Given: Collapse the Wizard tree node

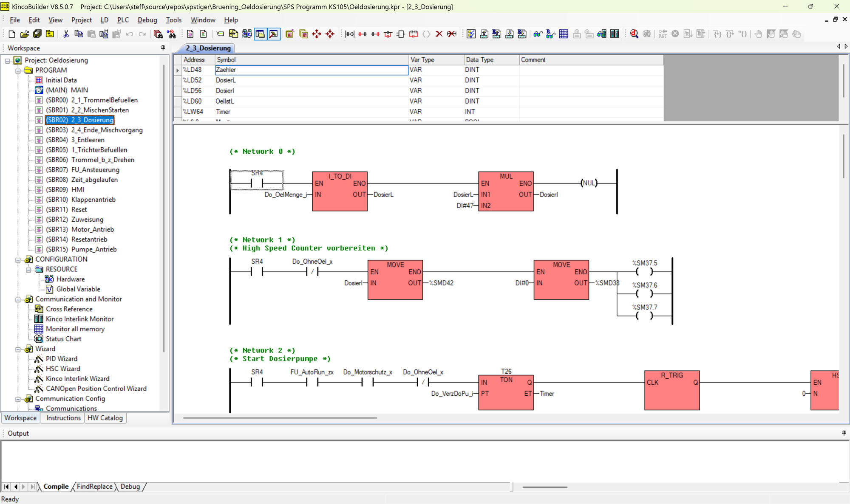Looking at the screenshot, I should pyautogui.click(x=17, y=349).
